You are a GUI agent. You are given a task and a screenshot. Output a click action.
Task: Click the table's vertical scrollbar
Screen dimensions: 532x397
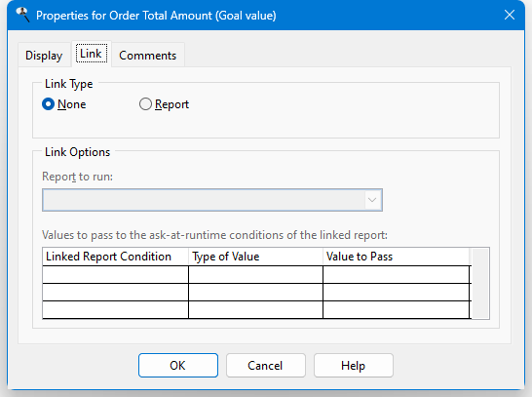click(x=480, y=283)
